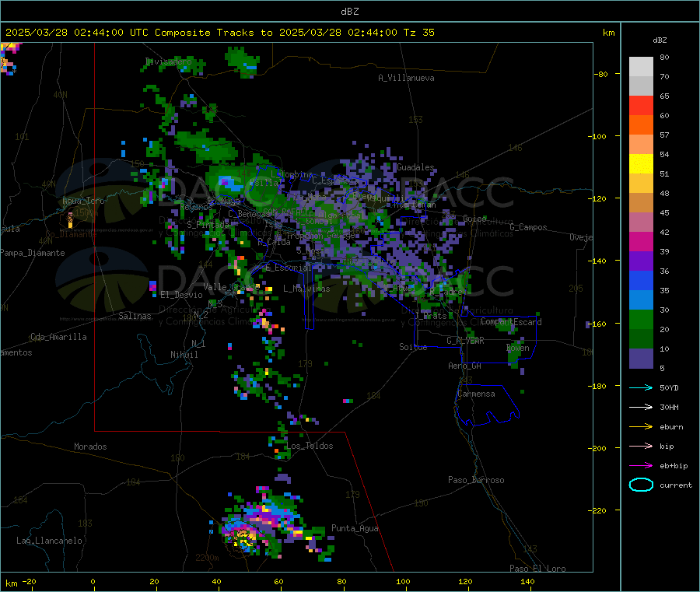Click the G_Campos location label
This screenshot has height=592, width=700.
tap(529, 227)
